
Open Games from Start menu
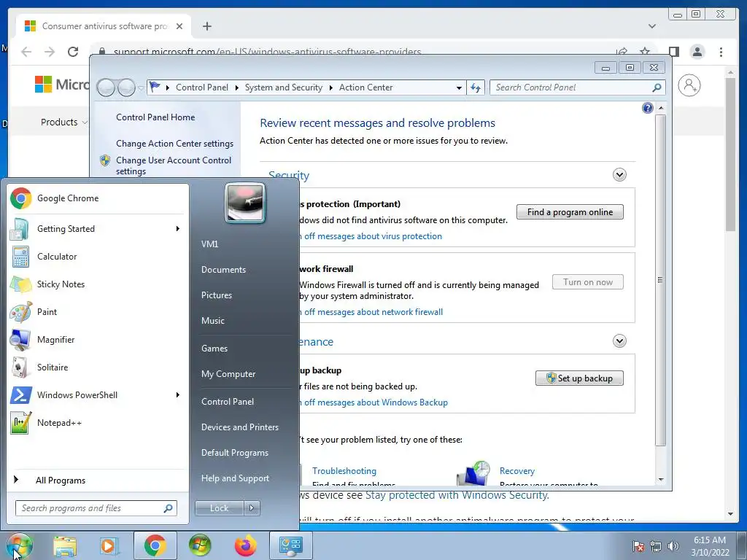coord(214,349)
